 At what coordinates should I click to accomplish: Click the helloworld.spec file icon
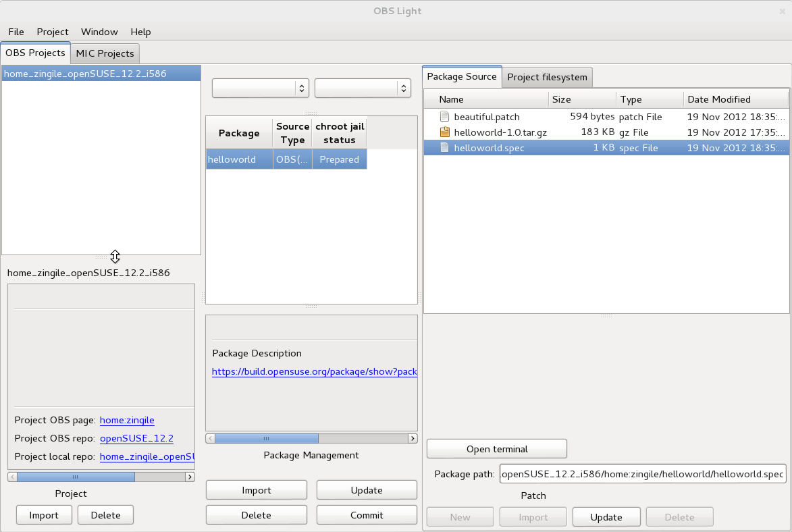tap(444, 148)
